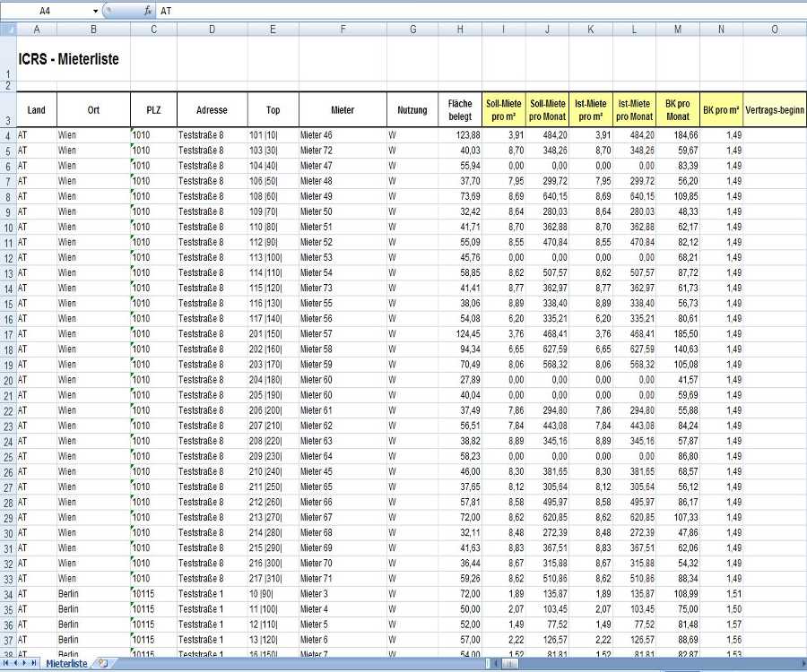This screenshot has height=672, width=807.
Task: Click Berlin in row 34
Action: pos(93,594)
